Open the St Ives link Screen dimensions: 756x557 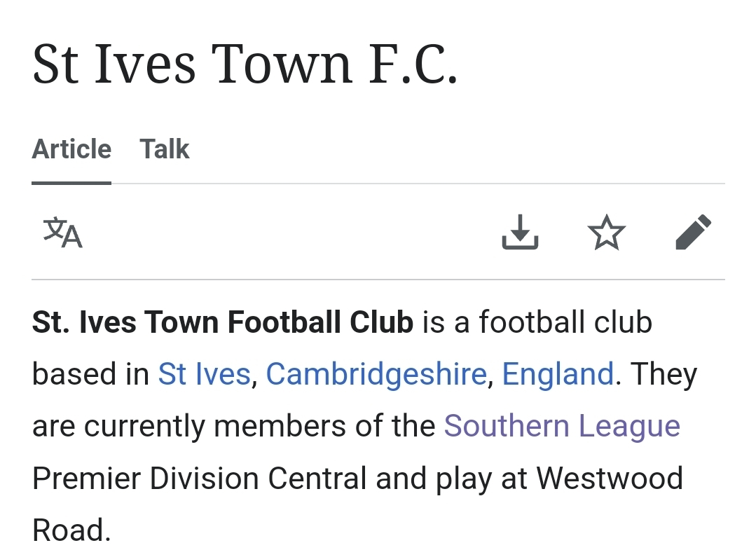205,374
